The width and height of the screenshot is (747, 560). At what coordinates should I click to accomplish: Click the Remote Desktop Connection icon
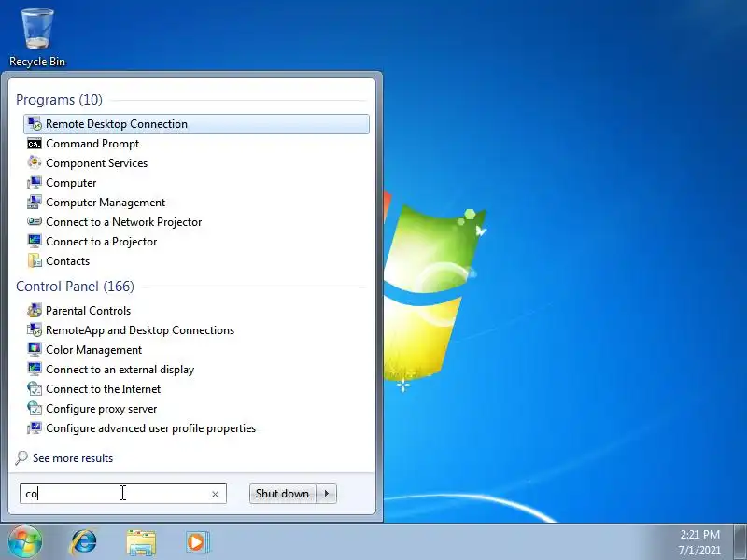(x=35, y=124)
